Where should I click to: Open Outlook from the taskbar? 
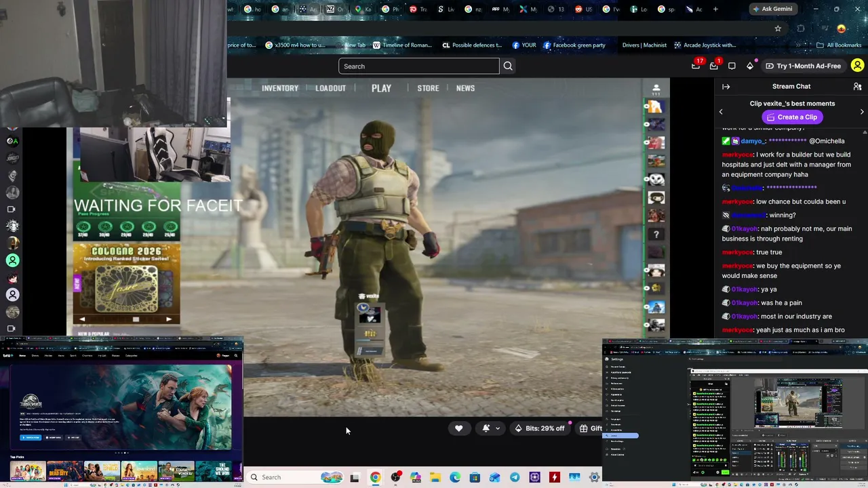495,477
